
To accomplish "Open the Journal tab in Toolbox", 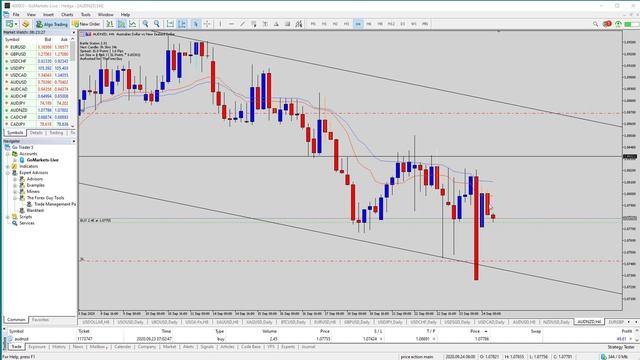I will 308,347.
